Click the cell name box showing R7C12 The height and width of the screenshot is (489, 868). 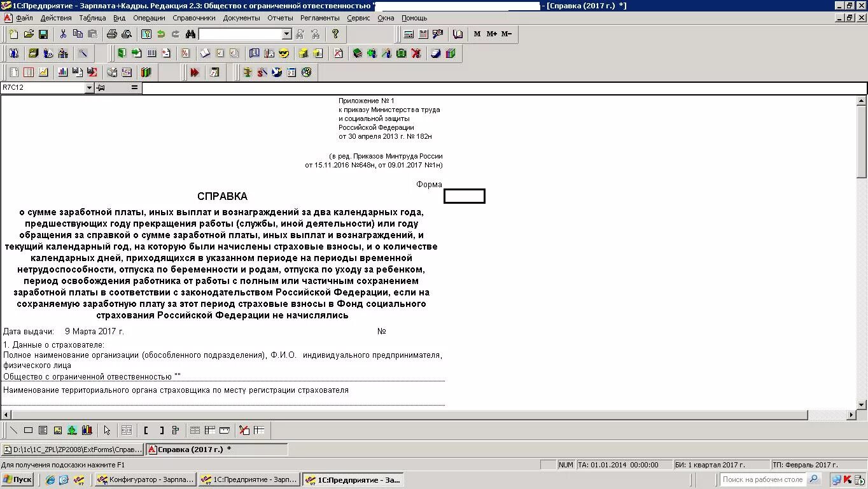[x=43, y=88]
